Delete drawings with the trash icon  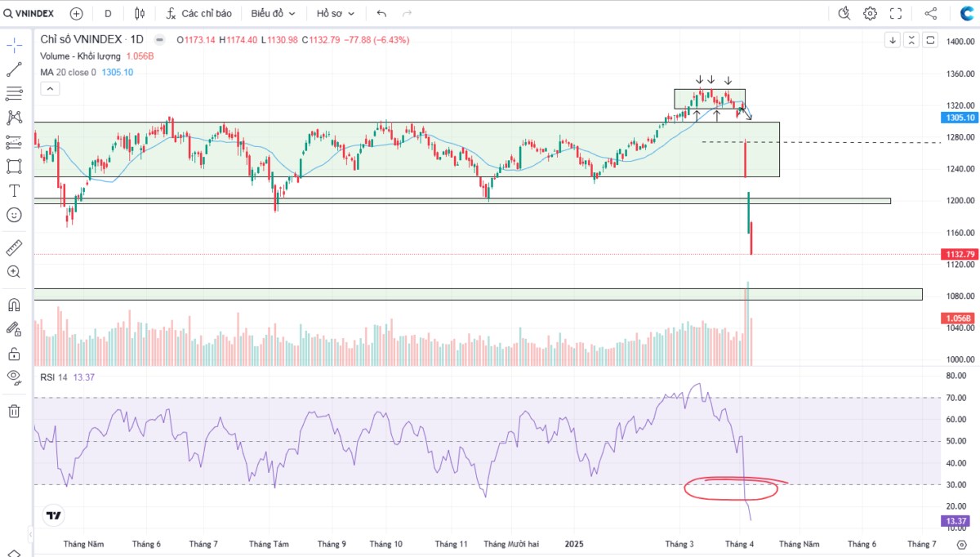pyautogui.click(x=14, y=411)
